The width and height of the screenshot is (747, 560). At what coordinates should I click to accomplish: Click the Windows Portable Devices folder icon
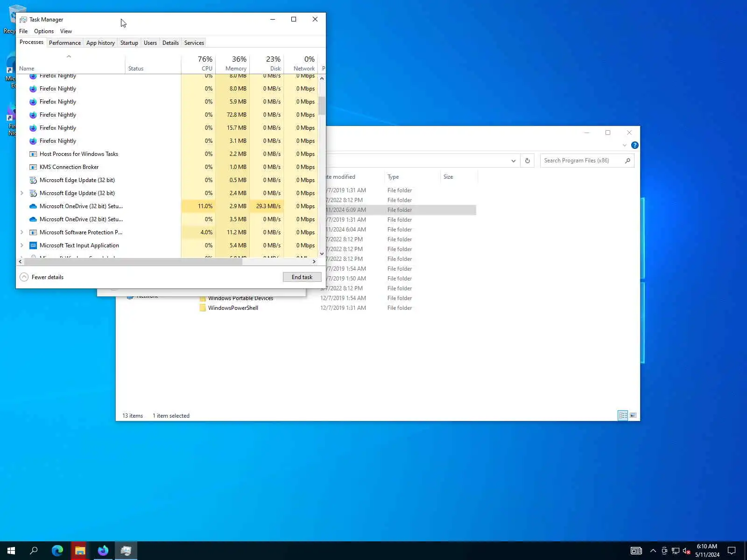203,298
